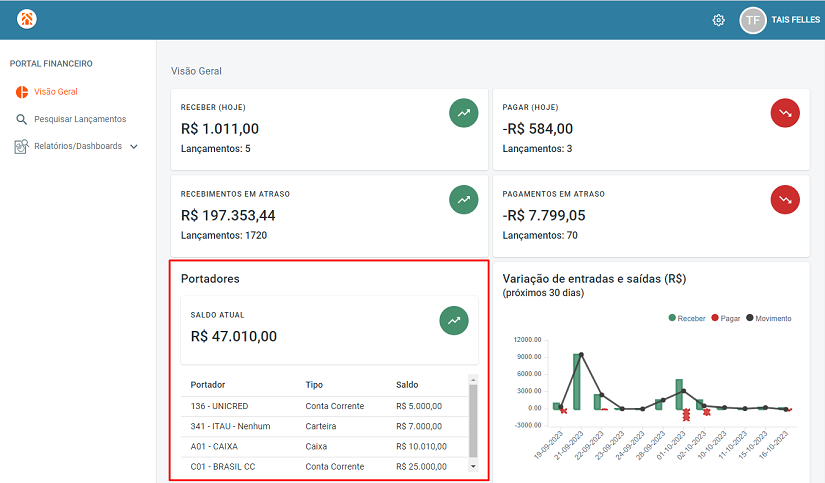Viewport: 825px width, 483px height.
Task: Click the Receber (Hoje) green trend icon
Action: point(463,113)
